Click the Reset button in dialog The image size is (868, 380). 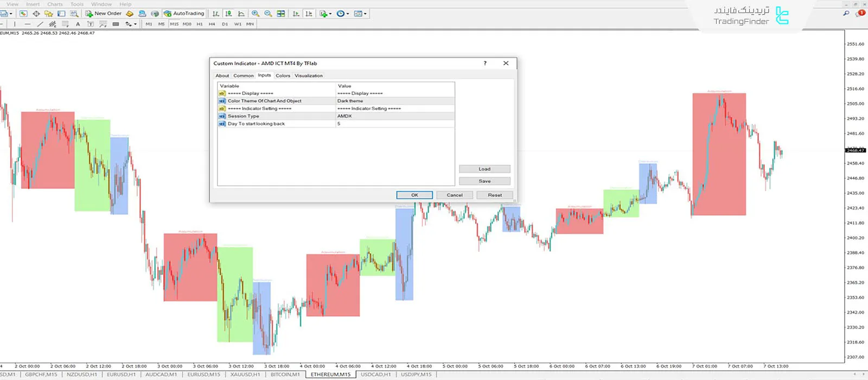(494, 195)
